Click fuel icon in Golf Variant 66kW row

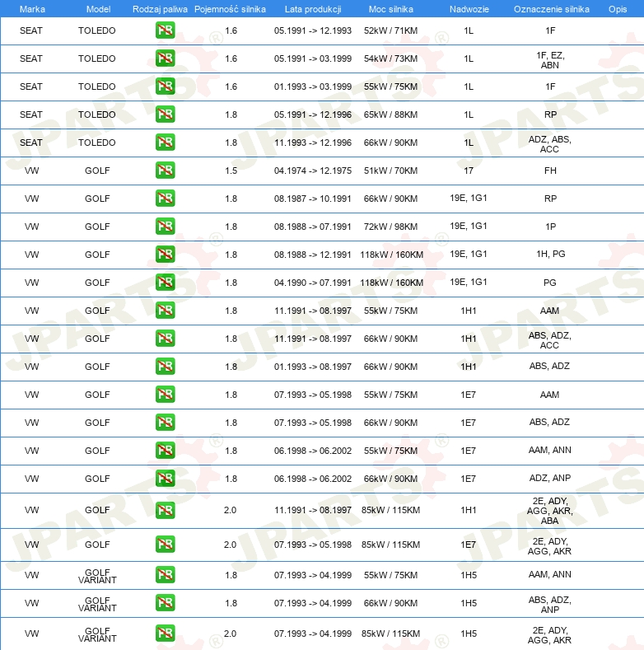point(165,603)
